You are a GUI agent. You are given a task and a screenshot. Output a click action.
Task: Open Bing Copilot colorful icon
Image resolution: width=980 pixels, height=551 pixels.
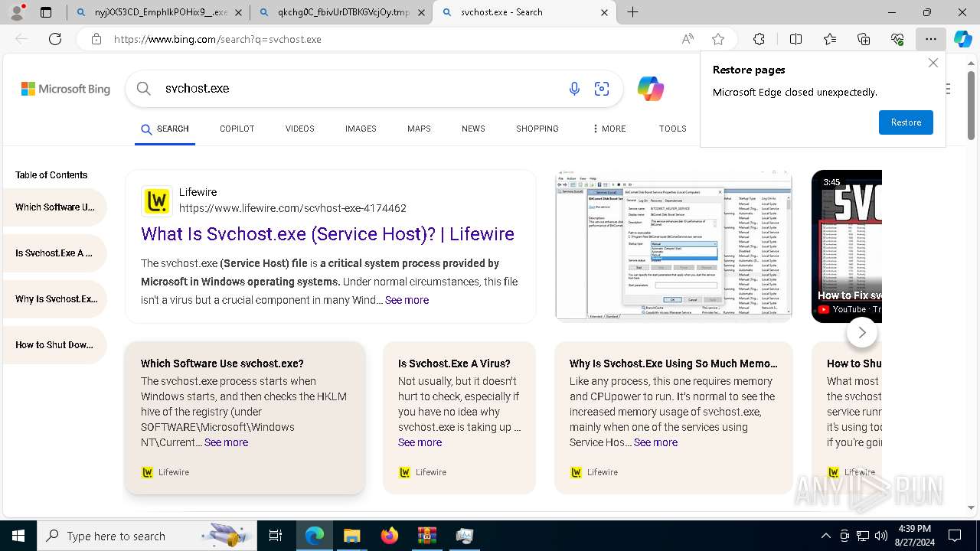[x=651, y=89]
